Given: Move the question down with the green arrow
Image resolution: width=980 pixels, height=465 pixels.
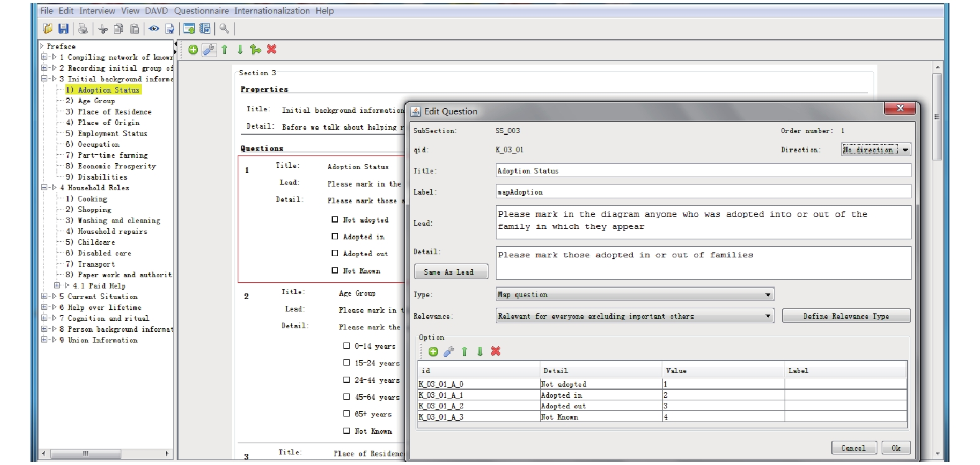Looking at the screenshot, I should (x=240, y=50).
